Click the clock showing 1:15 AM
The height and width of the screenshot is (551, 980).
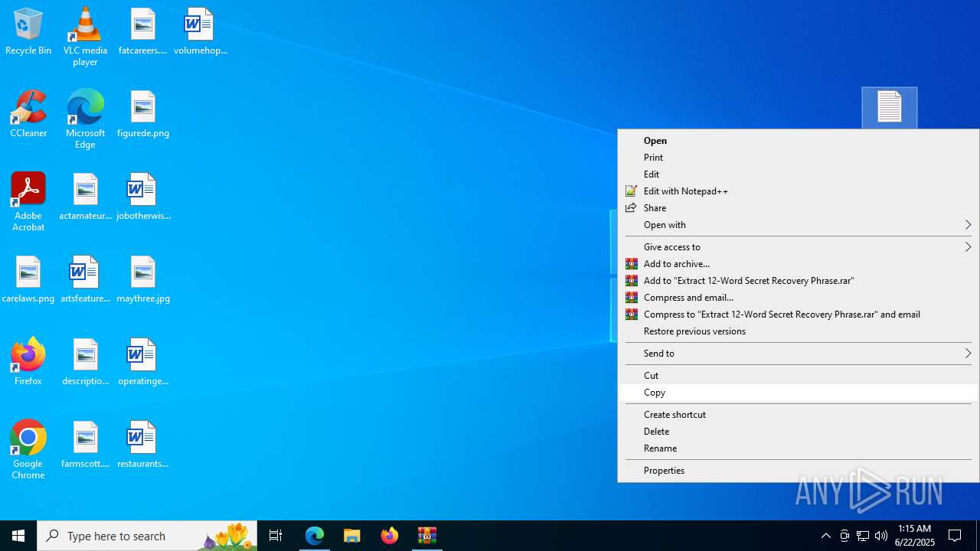tap(915, 536)
